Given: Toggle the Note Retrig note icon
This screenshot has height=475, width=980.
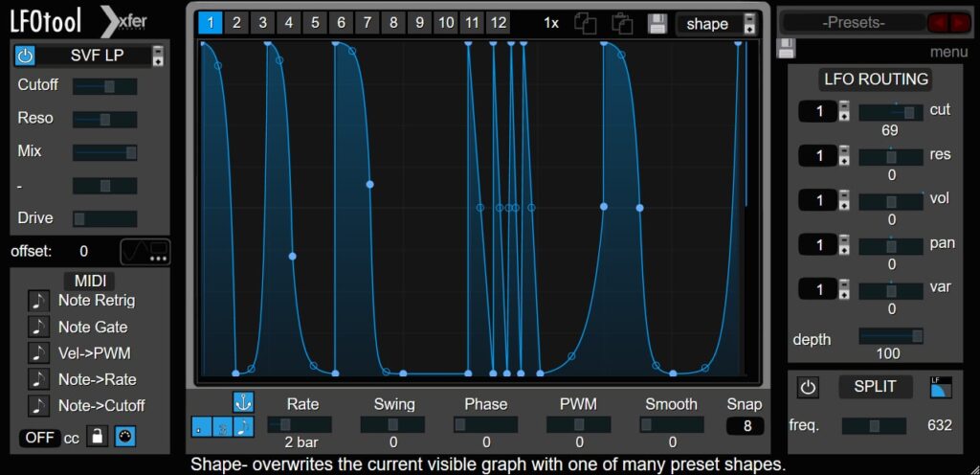Looking at the screenshot, I should tap(38, 301).
